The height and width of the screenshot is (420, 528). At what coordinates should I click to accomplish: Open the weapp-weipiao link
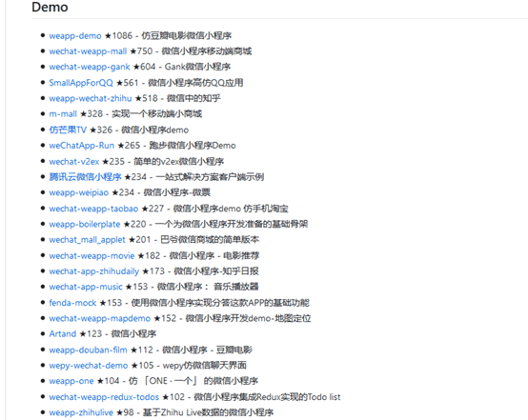[x=79, y=192]
